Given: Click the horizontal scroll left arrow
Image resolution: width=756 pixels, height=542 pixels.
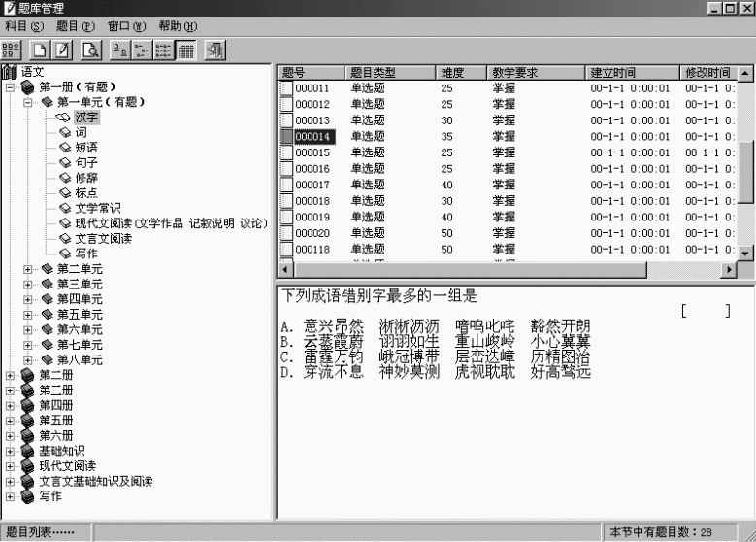Looking at the screenshot, I should pos(286,269).
